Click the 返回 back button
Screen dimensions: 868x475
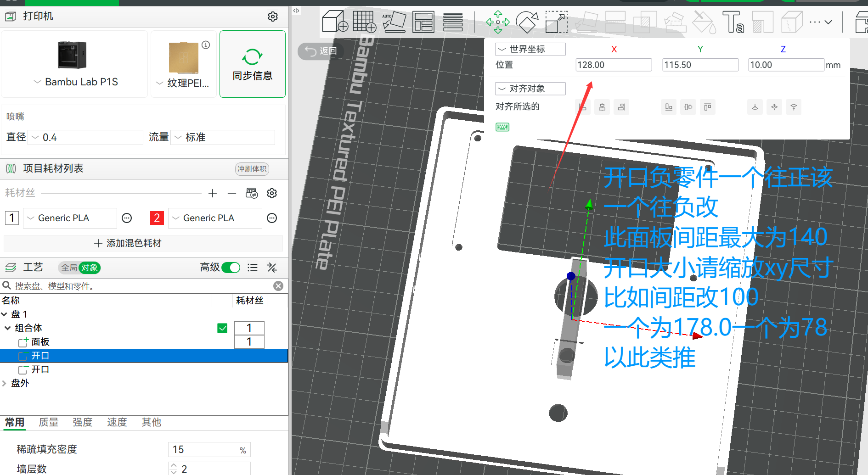point(321,51)
